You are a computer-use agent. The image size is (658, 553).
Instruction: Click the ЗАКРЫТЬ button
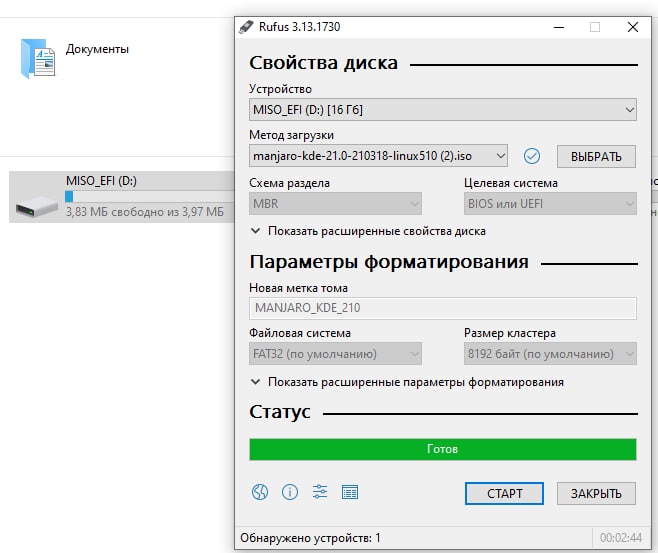[596, 493]
